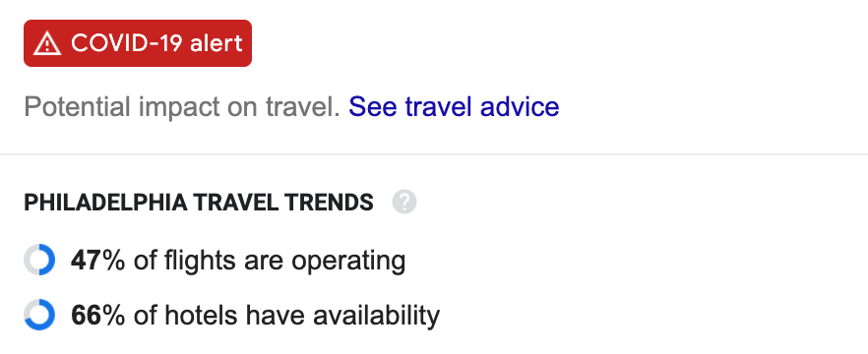
Task: Select the "of flights are operating" text
Action: tap(269, 261)
